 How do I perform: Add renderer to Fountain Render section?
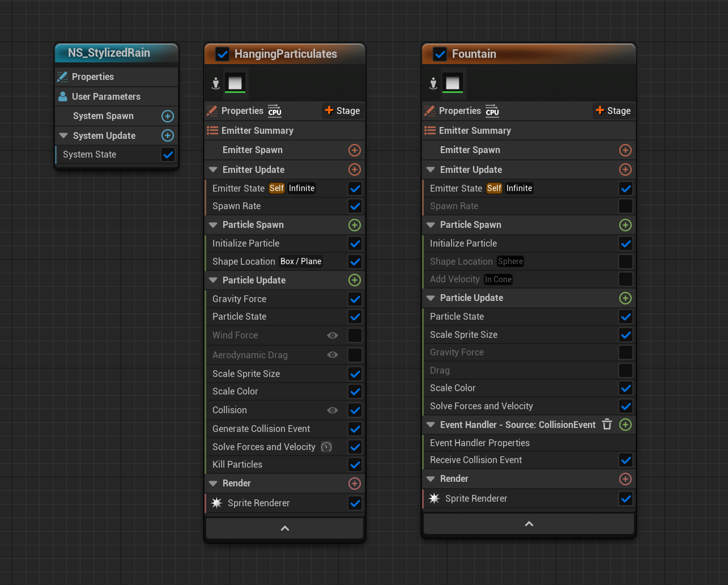click(x=625, y=479)
